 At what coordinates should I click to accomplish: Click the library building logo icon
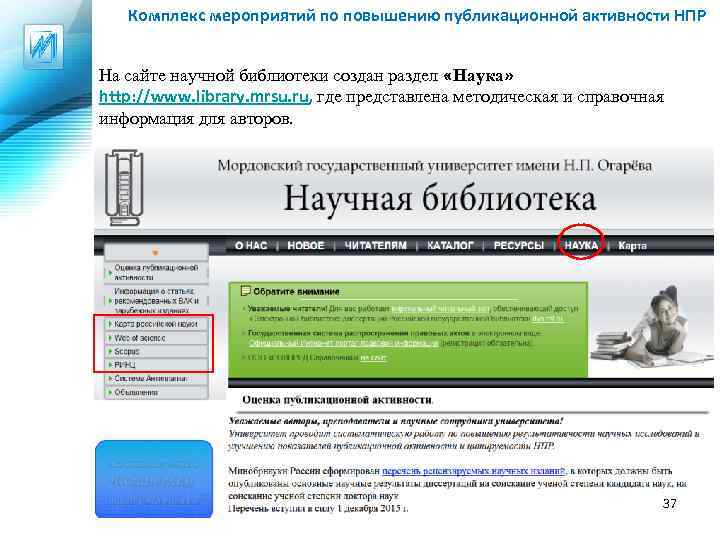[124, 188]
